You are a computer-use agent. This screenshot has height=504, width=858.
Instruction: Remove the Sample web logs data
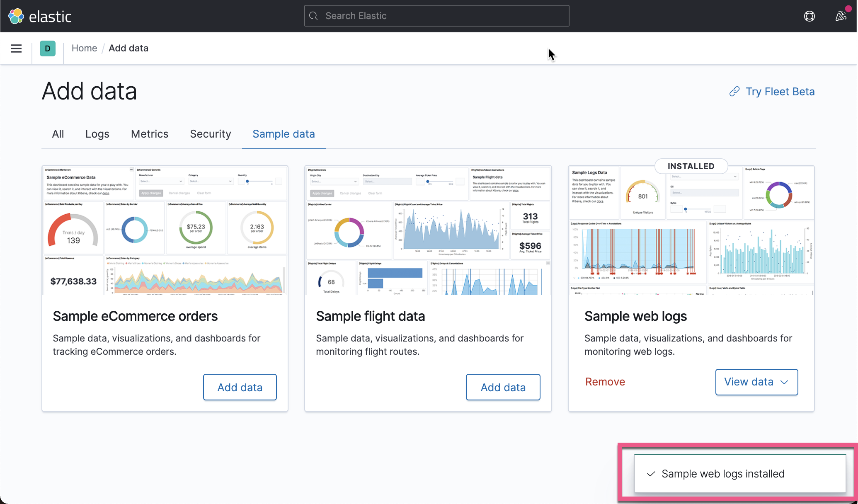tap(605, 382)
